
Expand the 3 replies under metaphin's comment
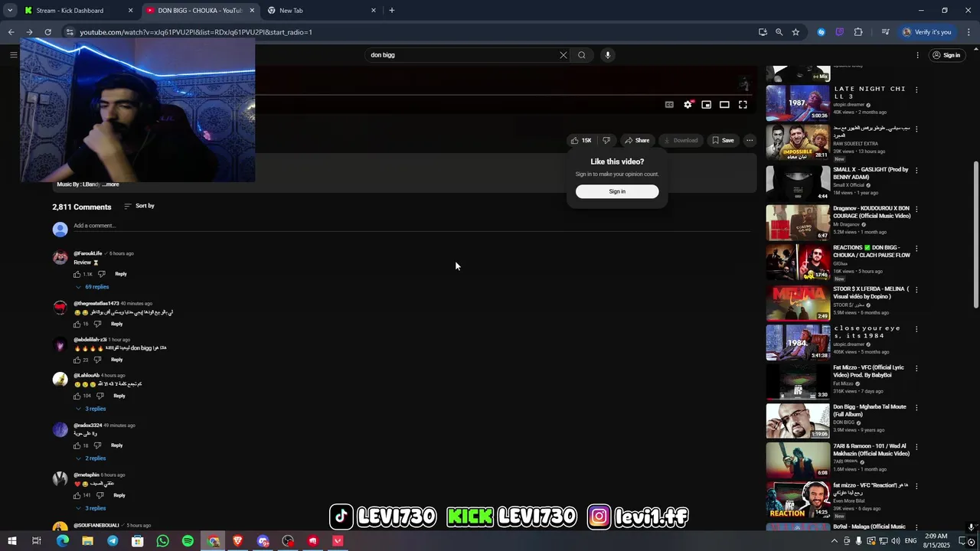(x=90, y=508)
